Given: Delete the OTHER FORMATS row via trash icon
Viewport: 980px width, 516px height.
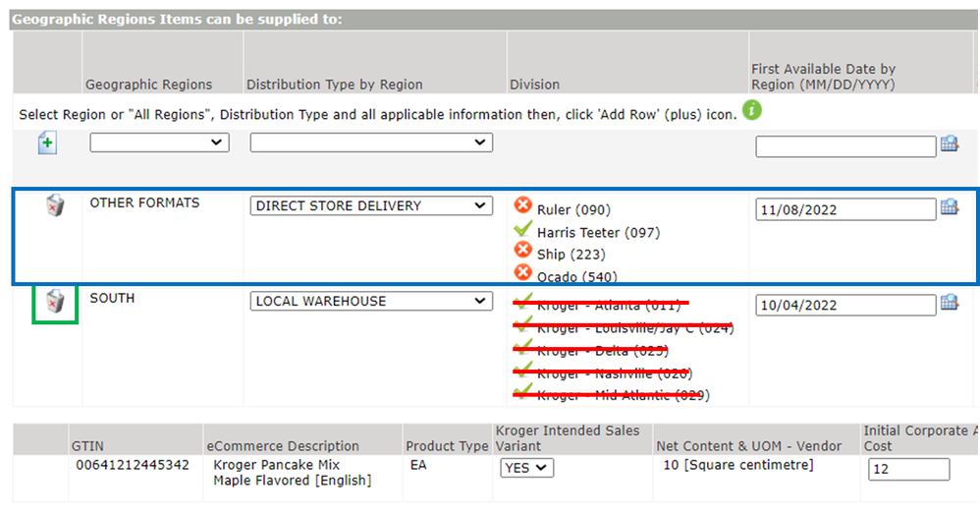Looking at the screenshot, I should [x=55, y=205].
